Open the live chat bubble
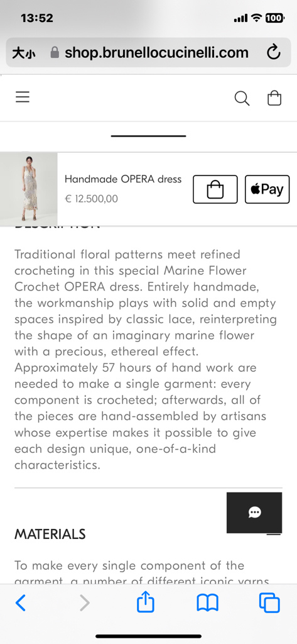297x644 pixels. [x=254, y=513]
